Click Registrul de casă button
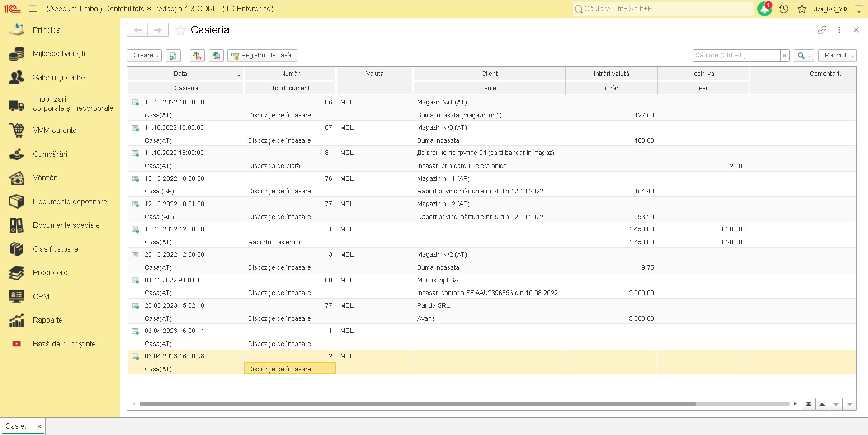 coord(262,56)
